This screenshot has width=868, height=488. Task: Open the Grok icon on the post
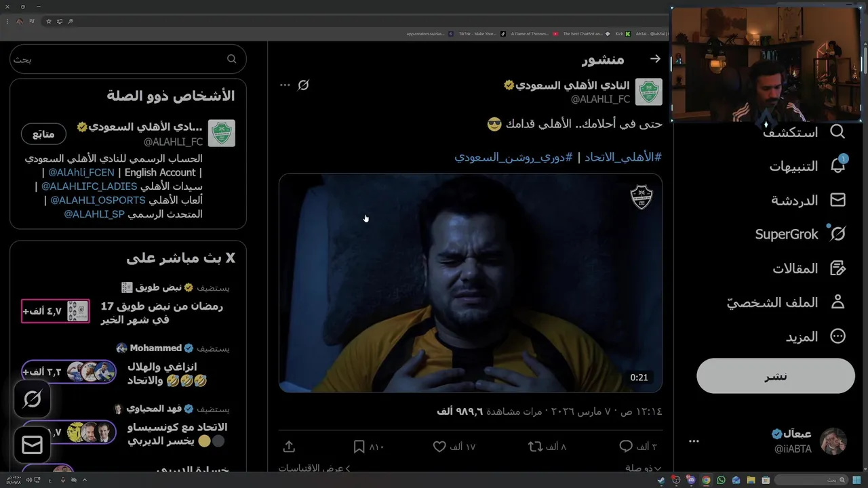pos(303,85)
